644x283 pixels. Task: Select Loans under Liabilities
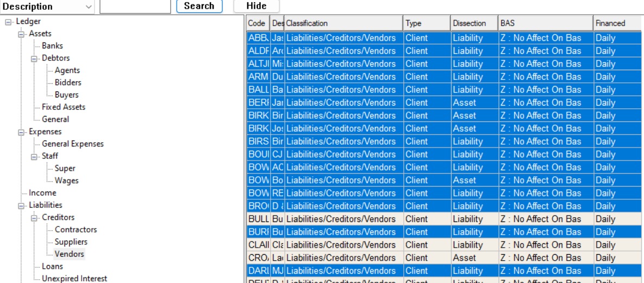pos(52,266)
